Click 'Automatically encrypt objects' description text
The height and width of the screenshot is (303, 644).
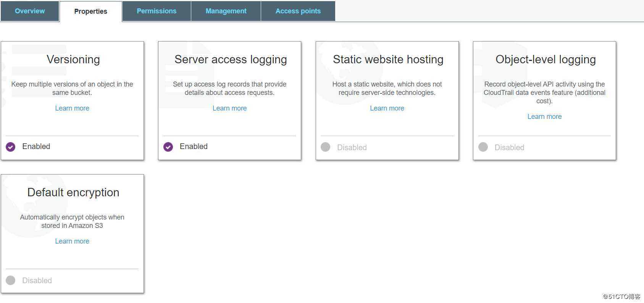click(72, 221)
